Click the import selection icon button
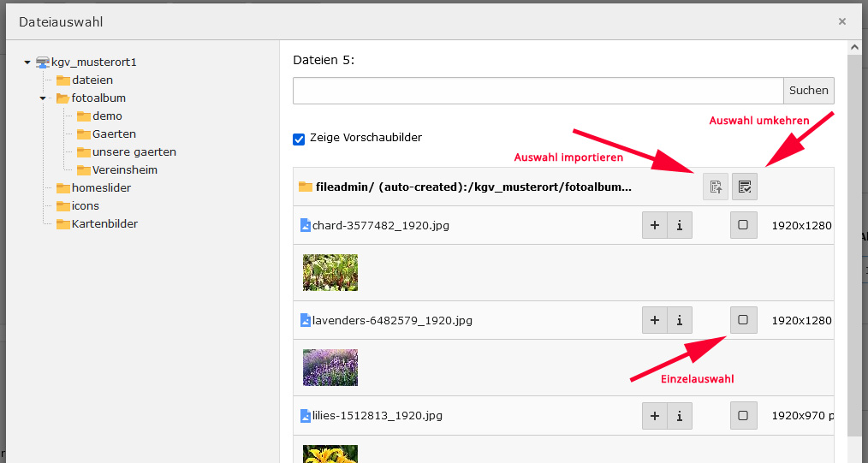 [x=716, y=187]
